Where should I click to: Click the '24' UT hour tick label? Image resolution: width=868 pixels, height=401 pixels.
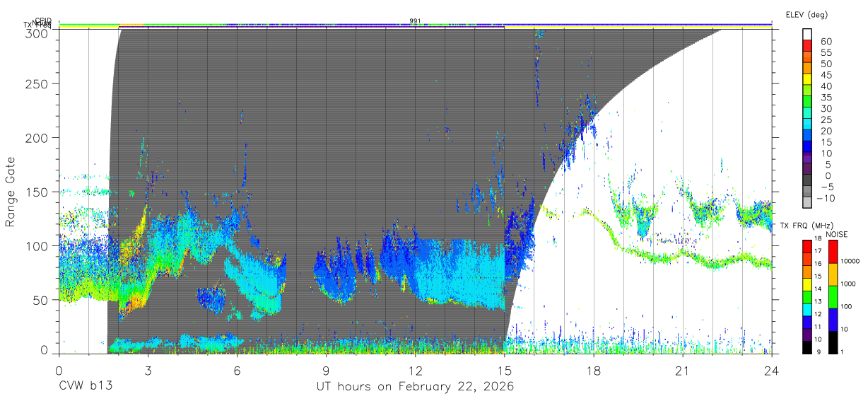click(772, 371)
